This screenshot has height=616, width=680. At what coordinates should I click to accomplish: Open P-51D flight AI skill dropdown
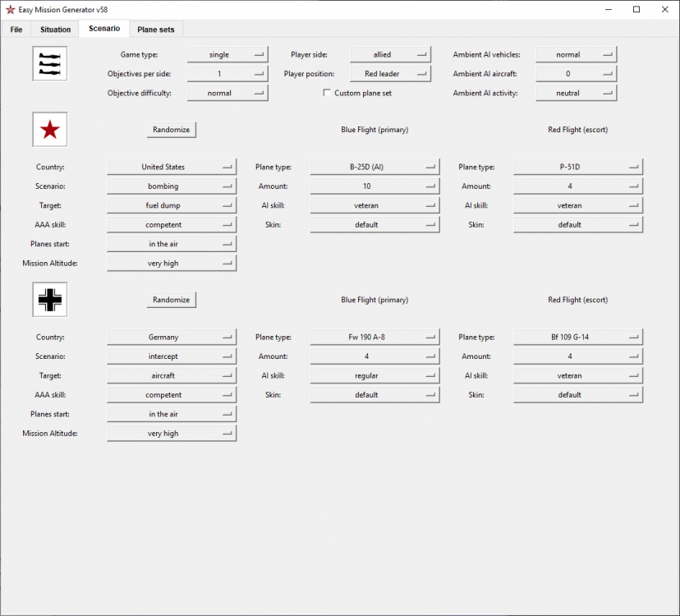coord(578,205)
